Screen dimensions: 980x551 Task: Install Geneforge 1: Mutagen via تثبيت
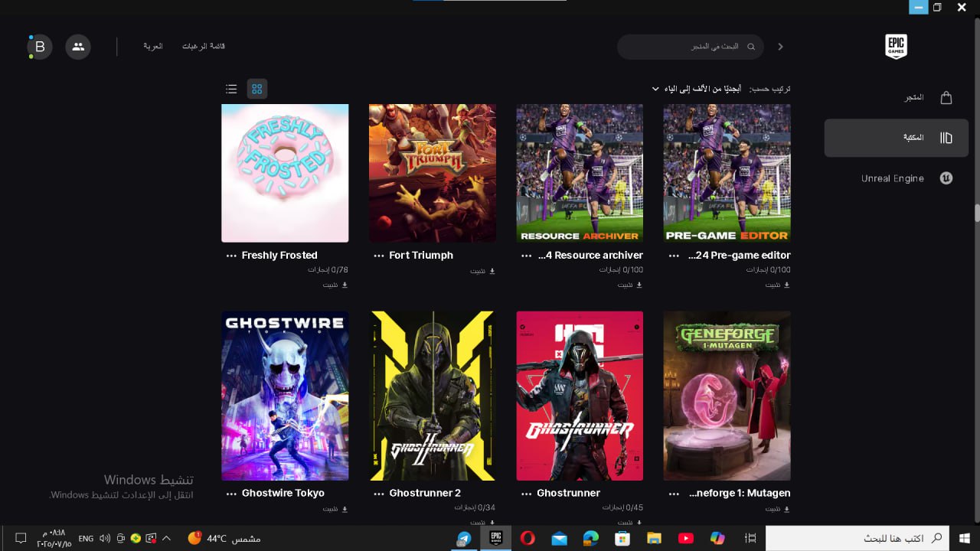pos(777,509)
